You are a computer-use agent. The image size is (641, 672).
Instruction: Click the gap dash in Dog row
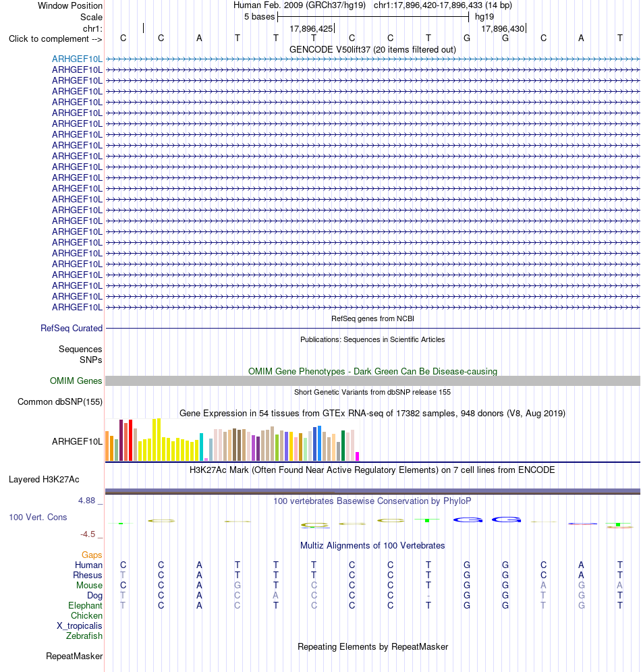click(x=428, y=596)
